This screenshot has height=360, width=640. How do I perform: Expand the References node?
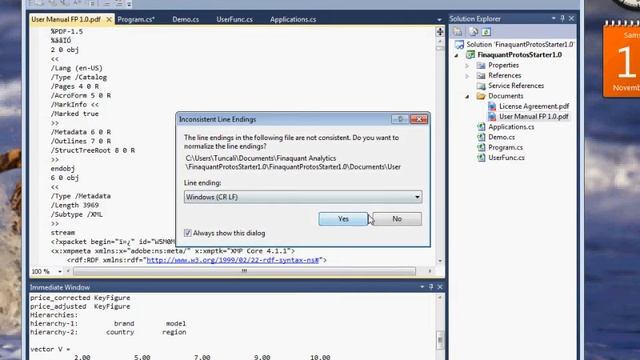pyautogui.click(x=467, y=76)
